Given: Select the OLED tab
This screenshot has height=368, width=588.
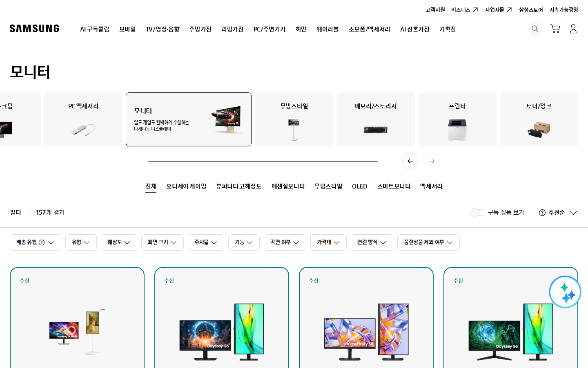Looking at the screenshot, I should pyautogui.click(x=360, y=186).
